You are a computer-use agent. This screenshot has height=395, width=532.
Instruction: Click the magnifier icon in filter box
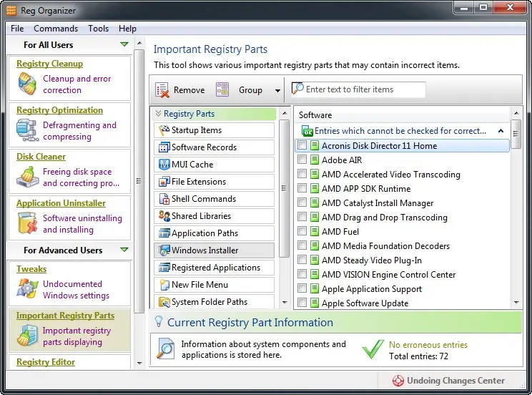[298, 88]
